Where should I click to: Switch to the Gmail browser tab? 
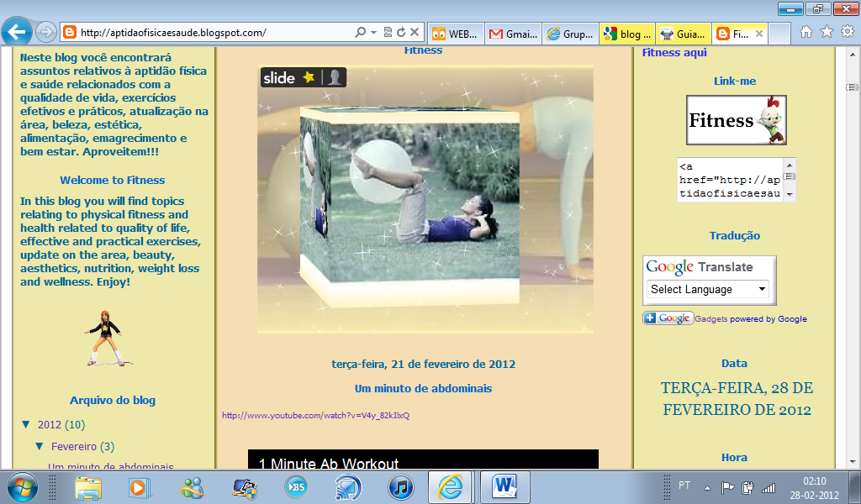point(510,34)
